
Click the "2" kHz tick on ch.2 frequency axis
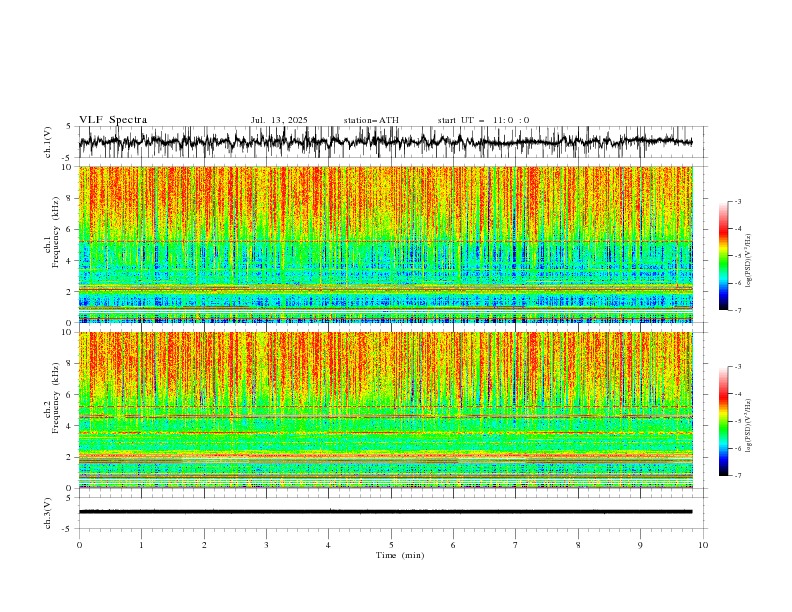point(71,457)
